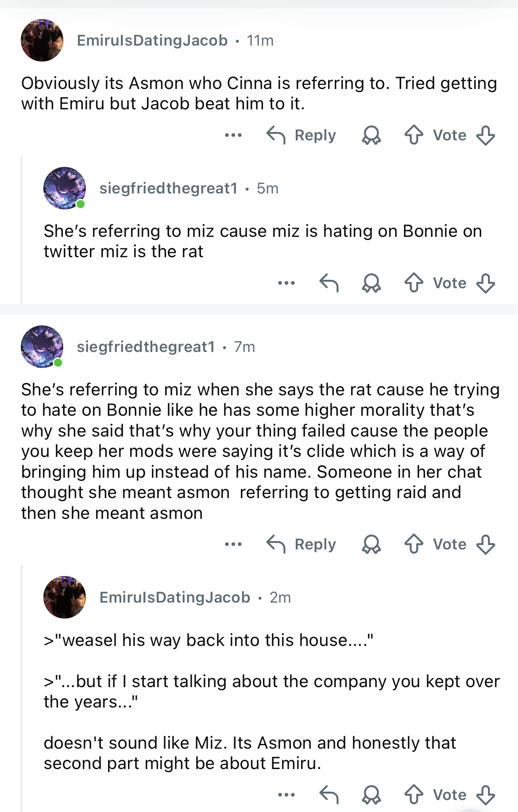The height and width of the screenshot is (812, 518).
Task: Downvote siegfriedthegreat1's 7m comment
Action: click(x=486, y=544)
